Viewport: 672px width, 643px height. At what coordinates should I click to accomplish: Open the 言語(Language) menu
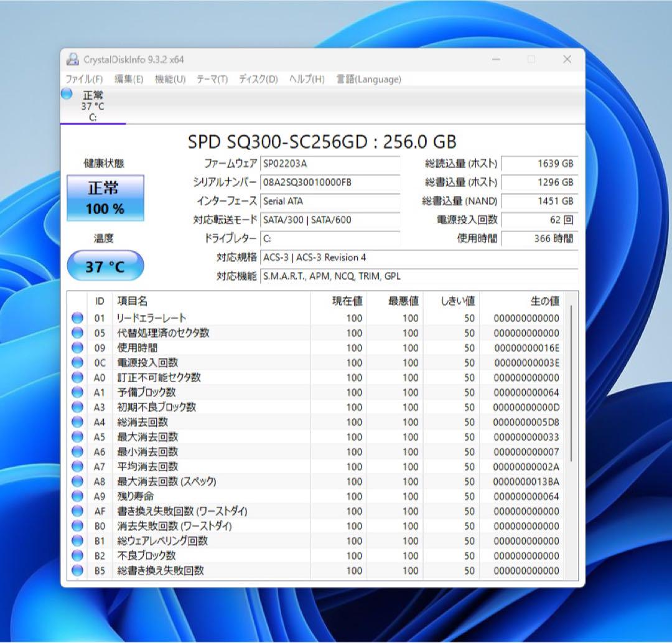pos(369,79)
